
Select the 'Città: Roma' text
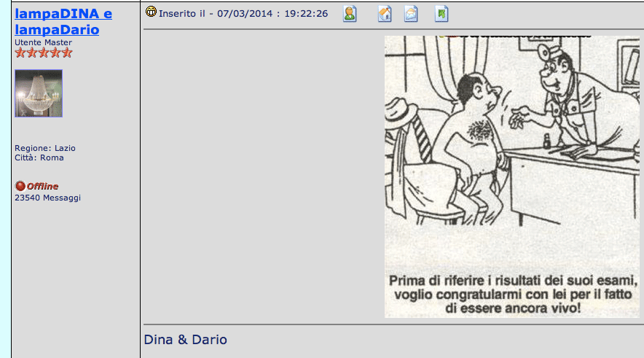click(x=39, y=157)
